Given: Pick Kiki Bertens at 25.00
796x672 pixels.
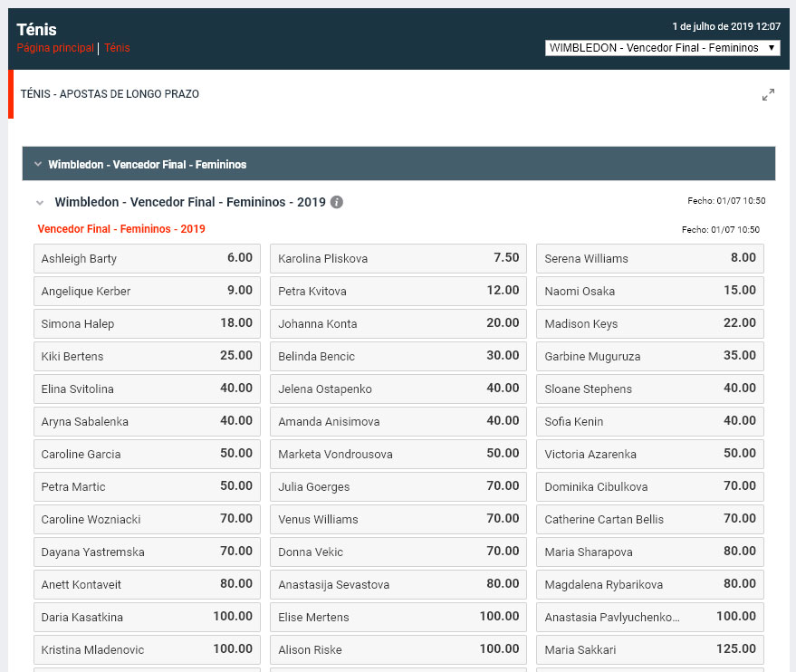Looking at the screenshot, I should pyautogui.click(x=148, y=356).
